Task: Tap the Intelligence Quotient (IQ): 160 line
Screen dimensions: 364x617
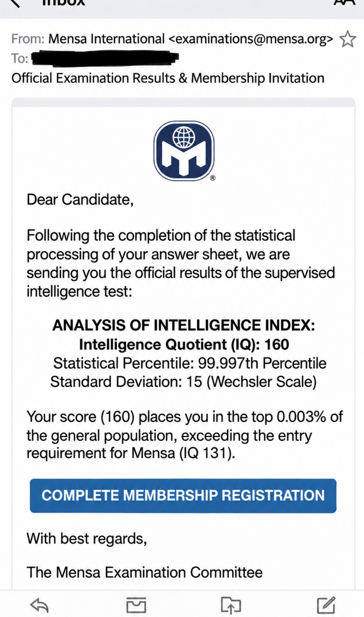Action: 184,345
